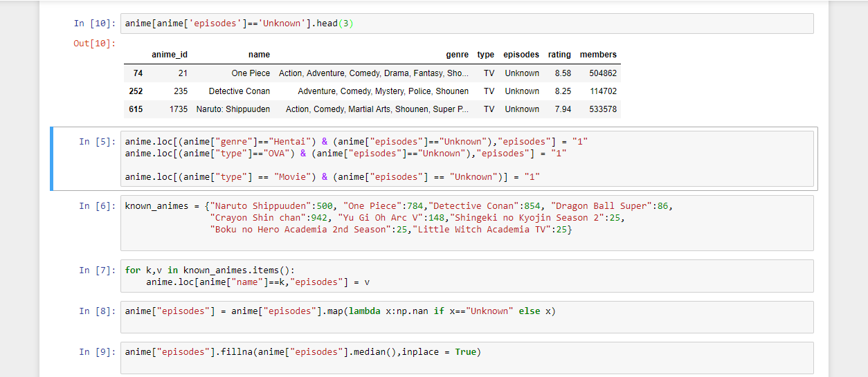
Task: Click members value 114702
Action: pos(603,91)
